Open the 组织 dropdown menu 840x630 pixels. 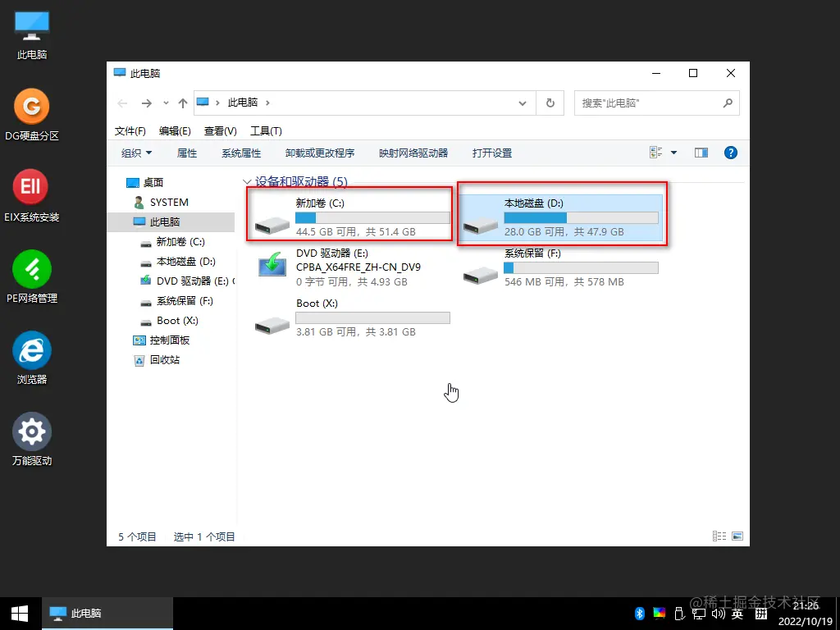tap(137, 153)
